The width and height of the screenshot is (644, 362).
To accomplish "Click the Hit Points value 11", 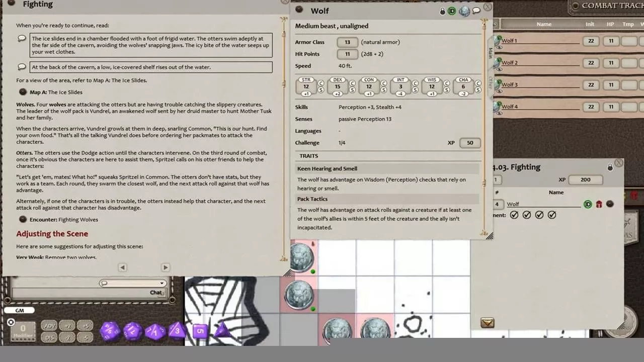I will point(347,54).
